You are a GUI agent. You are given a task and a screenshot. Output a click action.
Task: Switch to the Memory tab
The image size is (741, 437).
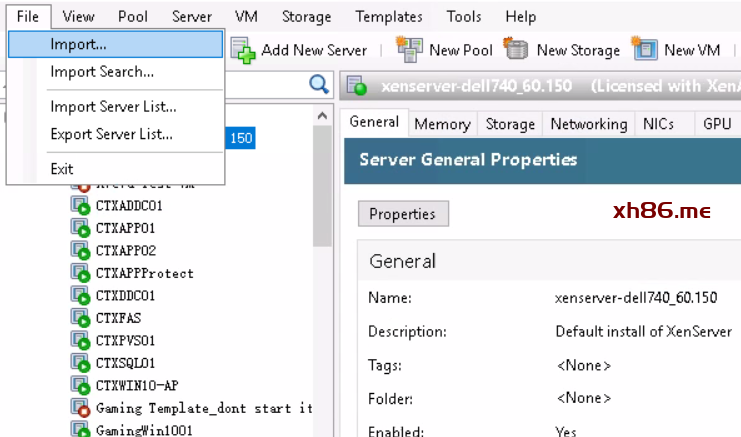pyautogui.click(x=442, y=124)
